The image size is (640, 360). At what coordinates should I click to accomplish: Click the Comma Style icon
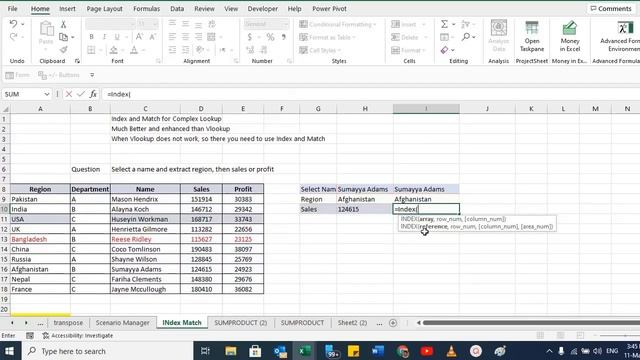(x=284, y=37)
